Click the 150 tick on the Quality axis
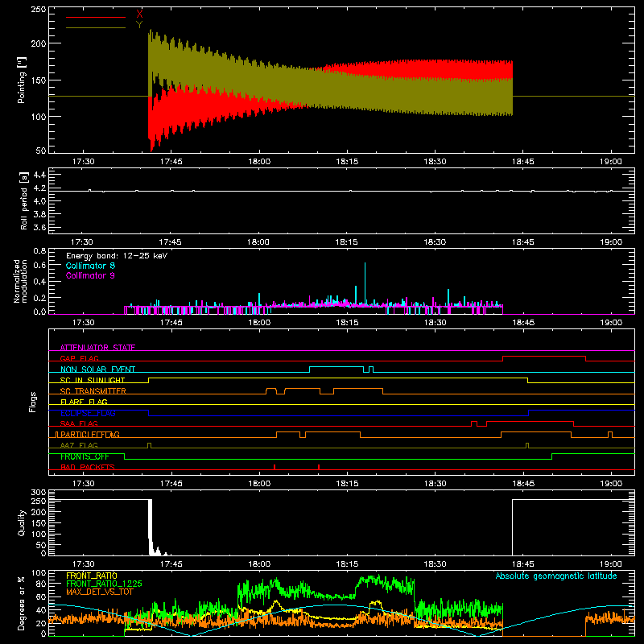The width and height of the screenshot is (644, 644). pyautogui.click(x=39, y=523)
